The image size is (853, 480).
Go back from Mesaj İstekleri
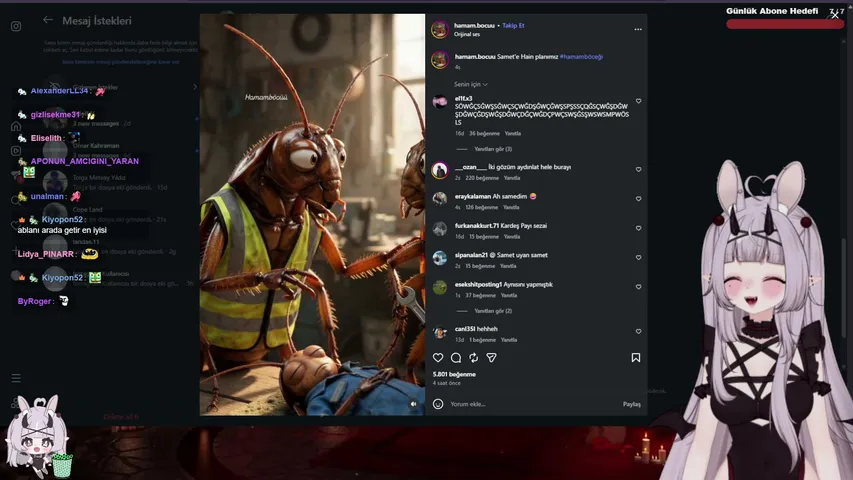tap(48, 20)
